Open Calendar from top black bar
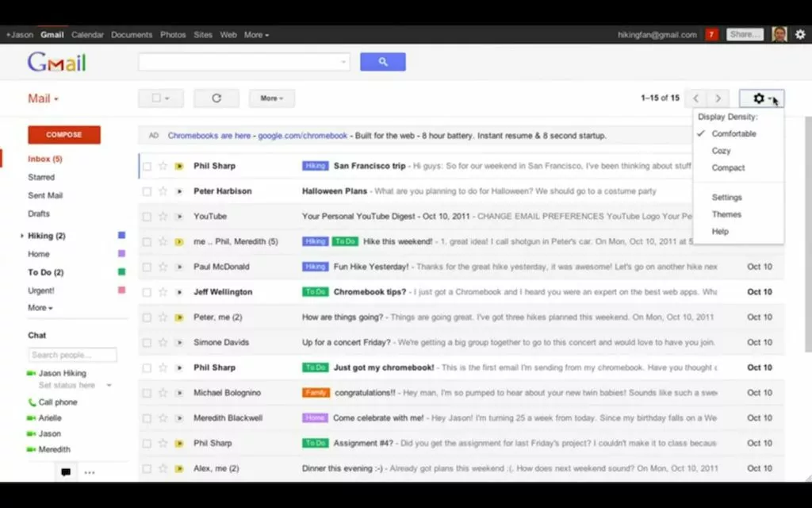Screen dimensions: 812x508 pyautogui.click(x=87, y=35)
